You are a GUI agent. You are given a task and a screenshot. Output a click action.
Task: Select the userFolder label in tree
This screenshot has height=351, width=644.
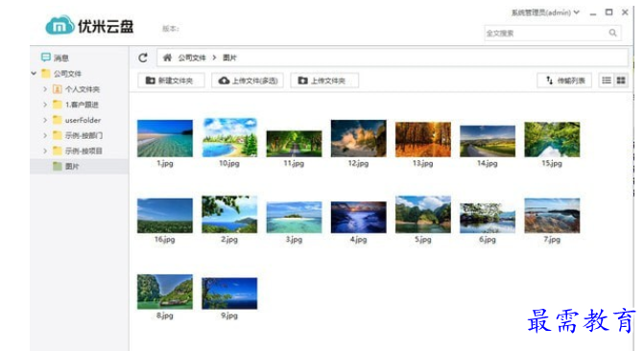pos(83,120)
